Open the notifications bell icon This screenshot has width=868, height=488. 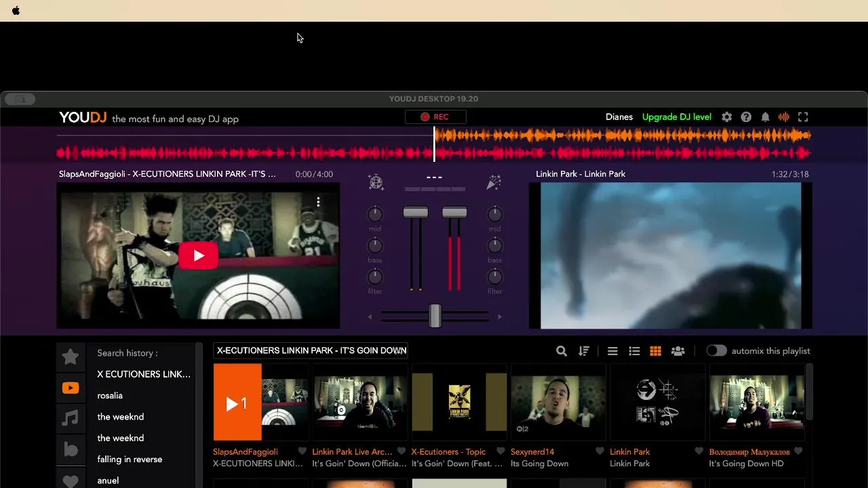[765, 117]
